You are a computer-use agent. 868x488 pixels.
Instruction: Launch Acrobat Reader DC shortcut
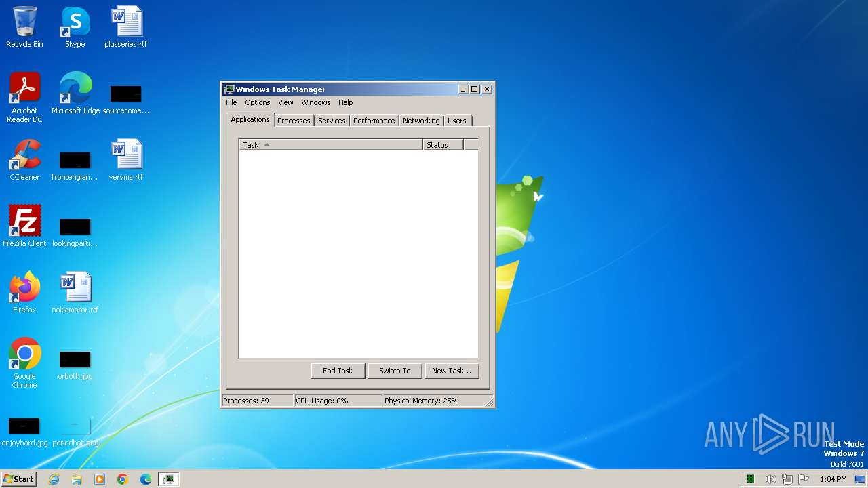point(24,98)
